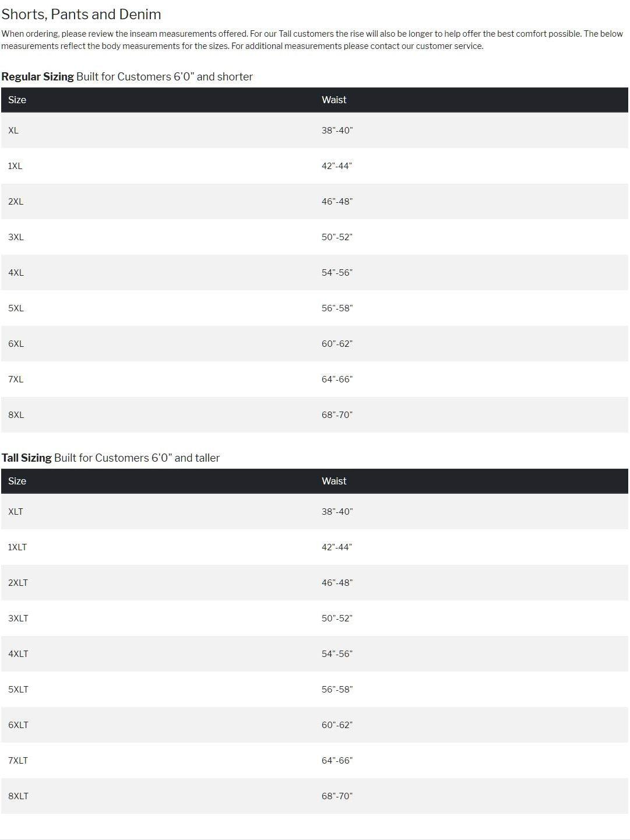The width and height of the screenshot is (630, 840).
Task: Click the 8XL size cell
Action: pos(16,414)
